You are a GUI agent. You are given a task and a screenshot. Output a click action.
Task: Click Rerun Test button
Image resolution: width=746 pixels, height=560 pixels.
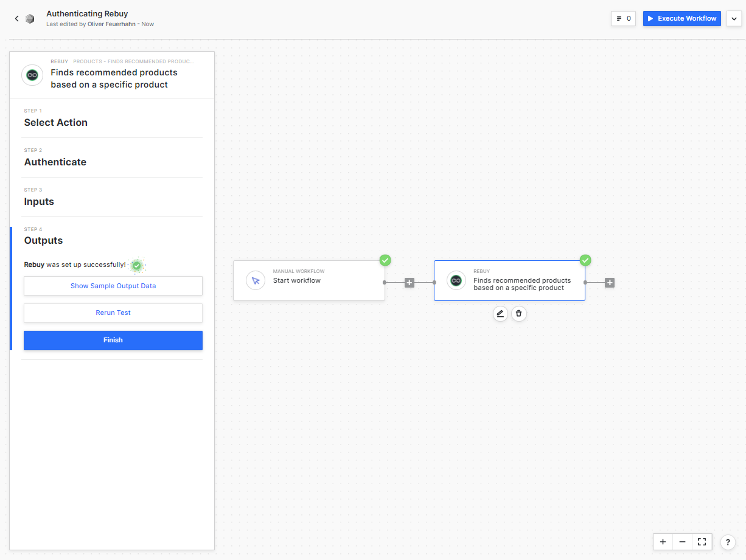(x=113, y=313)
